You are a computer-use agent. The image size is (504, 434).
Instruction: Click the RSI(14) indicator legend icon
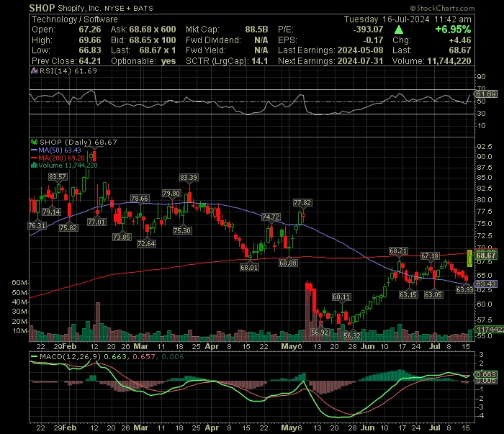[34, 71]
